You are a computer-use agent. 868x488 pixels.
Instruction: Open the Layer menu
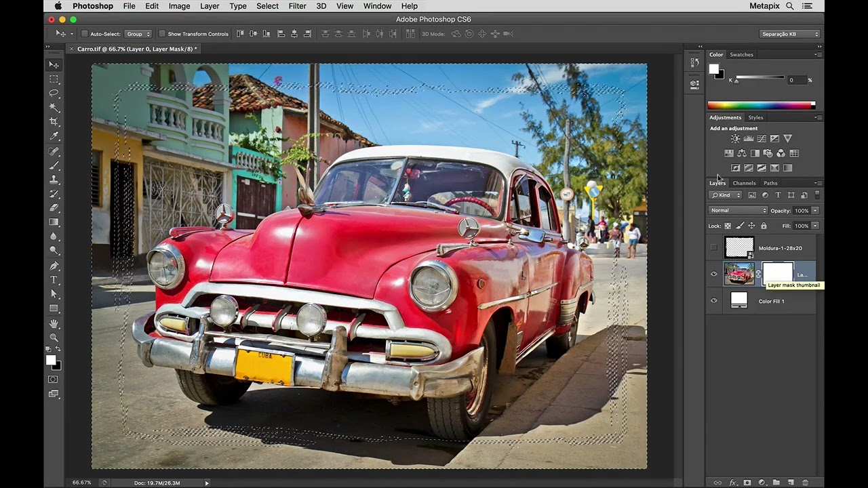click(x=210, y=6)
